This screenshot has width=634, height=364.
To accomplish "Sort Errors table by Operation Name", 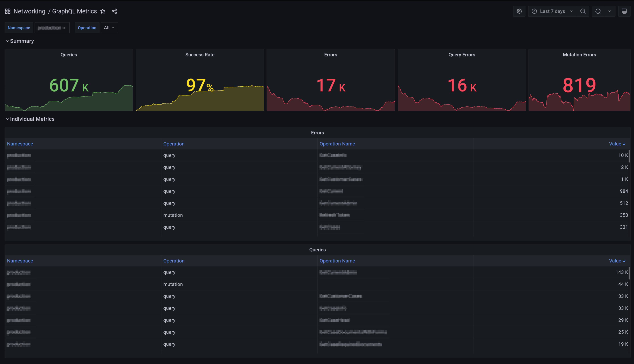I will pyautogui.click(x=337, y=144).
